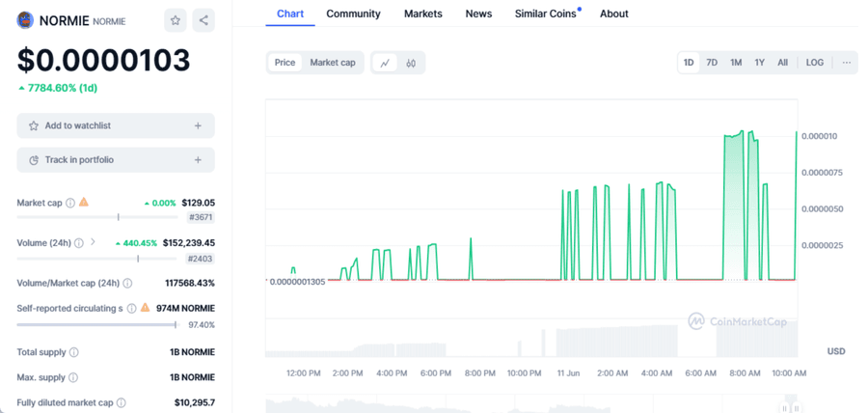The width and height of the screenshot is (868, 413).
Task: Open the Community tab
Action: [x=353, y=14]
